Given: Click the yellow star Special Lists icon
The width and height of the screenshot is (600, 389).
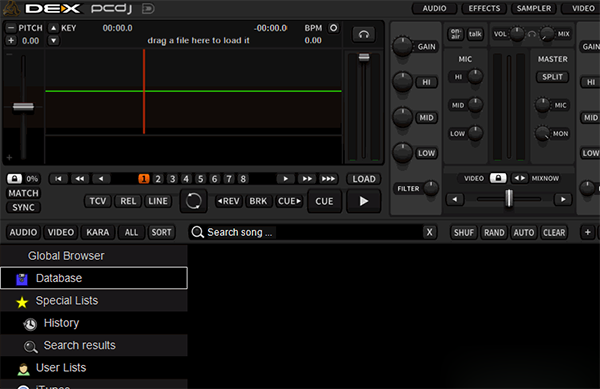Looking at the screenshot, I should [22, 302].
